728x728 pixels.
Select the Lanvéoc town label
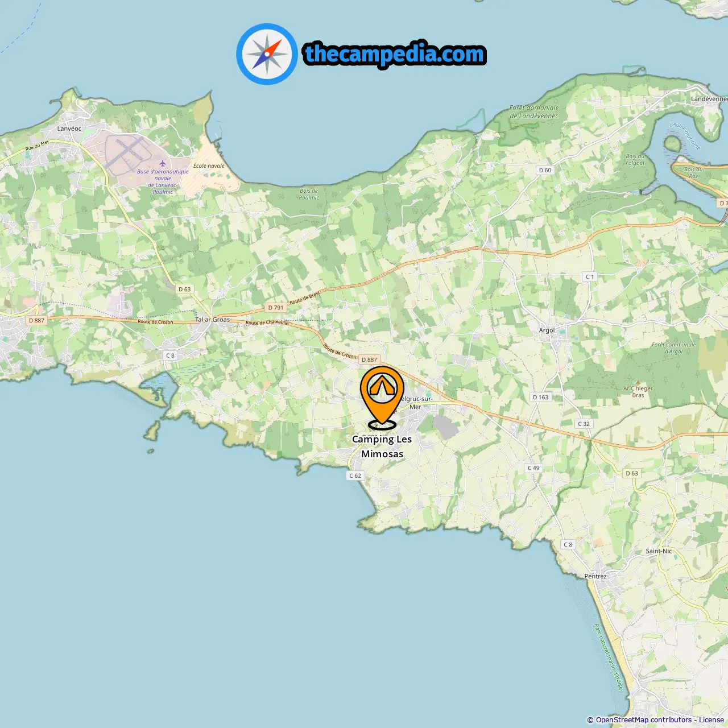click(x=69, y=129)
